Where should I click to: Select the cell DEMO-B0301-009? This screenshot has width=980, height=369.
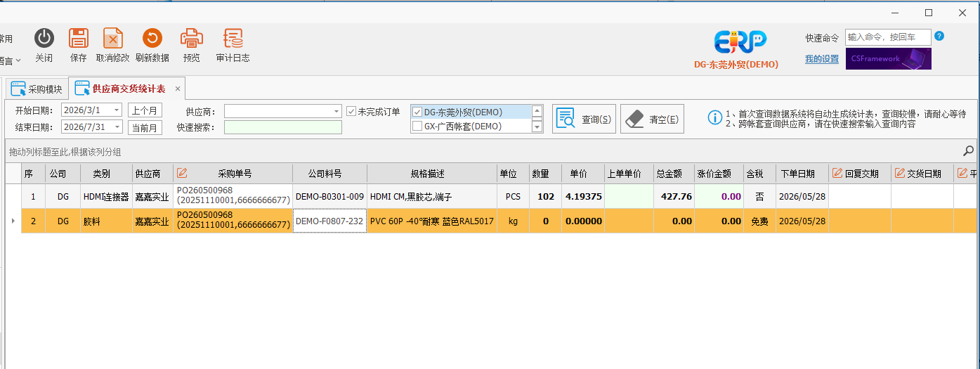(x=329, y=197)
